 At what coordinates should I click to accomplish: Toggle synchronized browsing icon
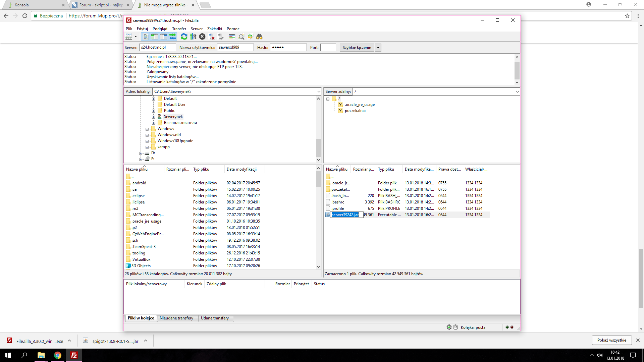point(250,37)
